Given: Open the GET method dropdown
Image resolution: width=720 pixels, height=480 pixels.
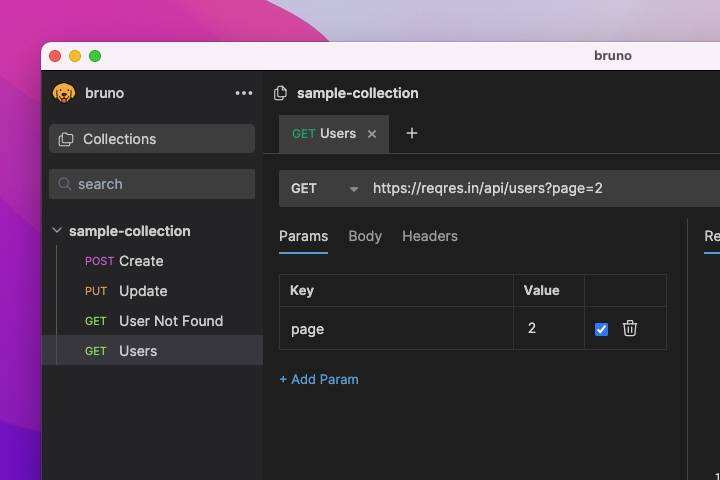Looking at the screenshot, I should coord(352,188).
